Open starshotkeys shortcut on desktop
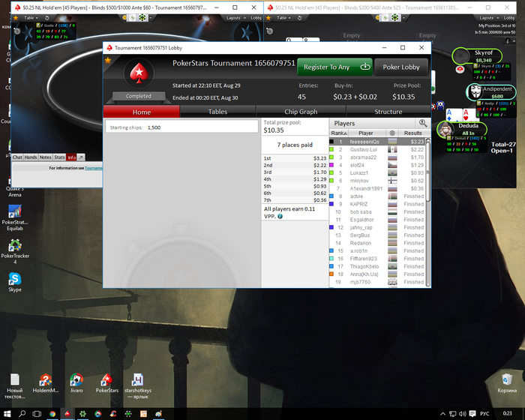Screen dimensions: 525x420 pyautogui.click(x=137, y=386)
